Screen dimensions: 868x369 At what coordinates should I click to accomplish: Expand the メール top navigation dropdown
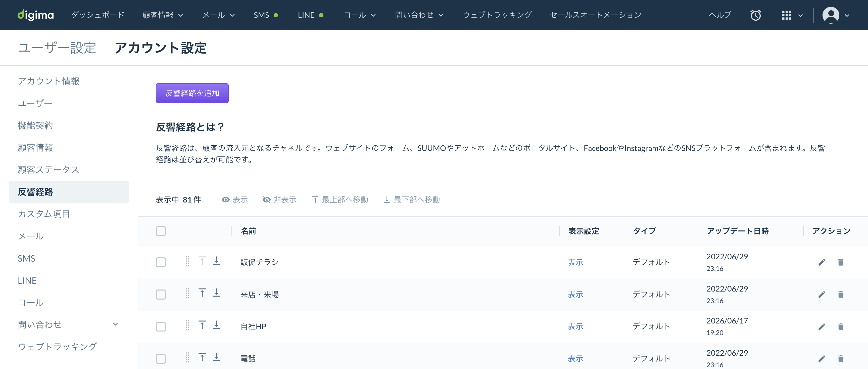tap(219, 15)
